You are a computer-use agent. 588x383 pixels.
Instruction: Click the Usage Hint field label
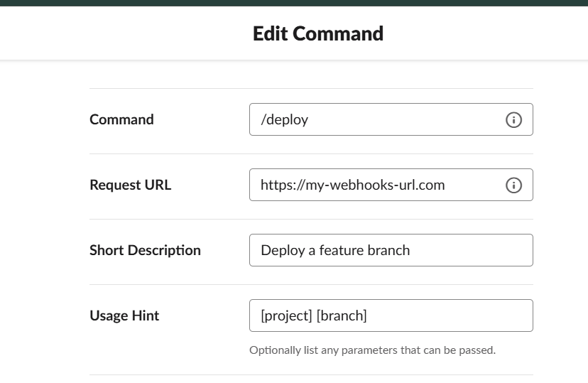tap(124, 315)
